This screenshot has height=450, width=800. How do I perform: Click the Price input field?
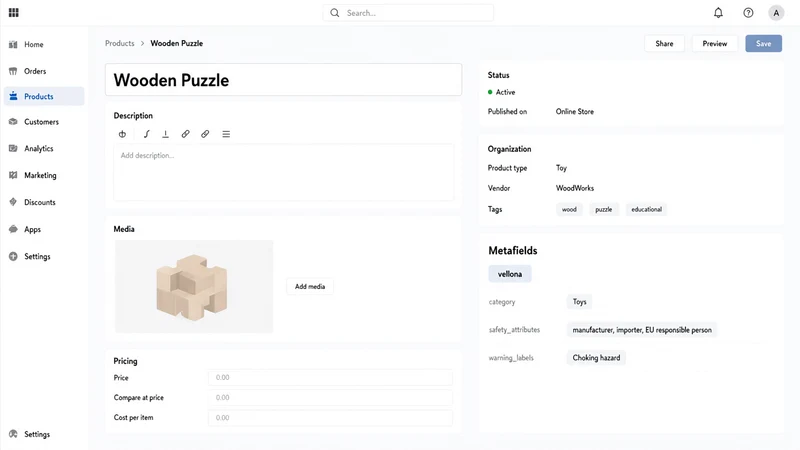[x=330, y=378]
